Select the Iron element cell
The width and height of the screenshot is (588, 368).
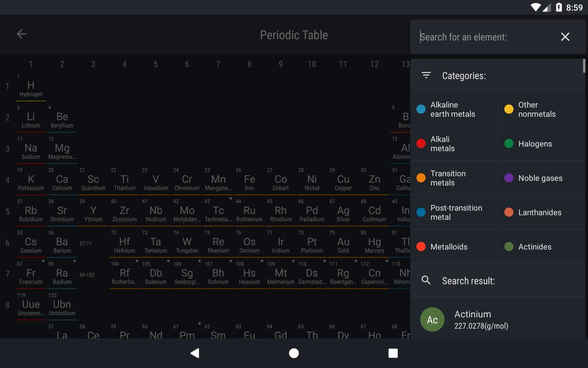[249, 181]
